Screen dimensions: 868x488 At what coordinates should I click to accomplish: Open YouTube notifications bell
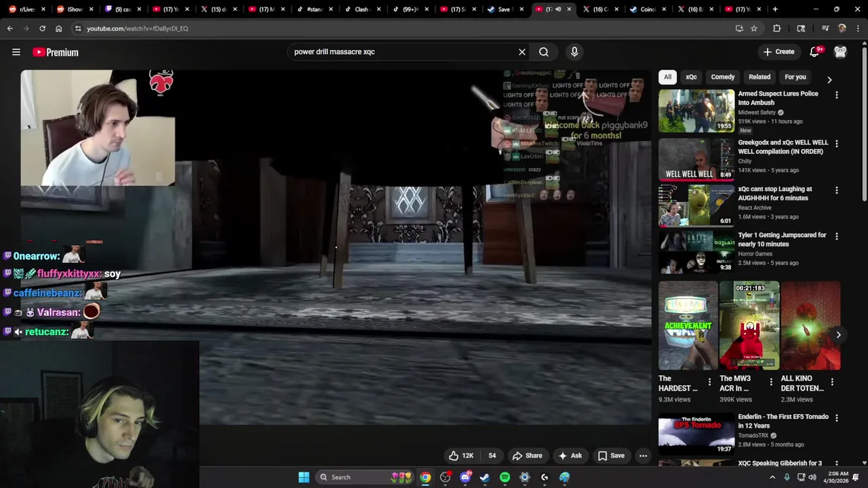(815, 52)
